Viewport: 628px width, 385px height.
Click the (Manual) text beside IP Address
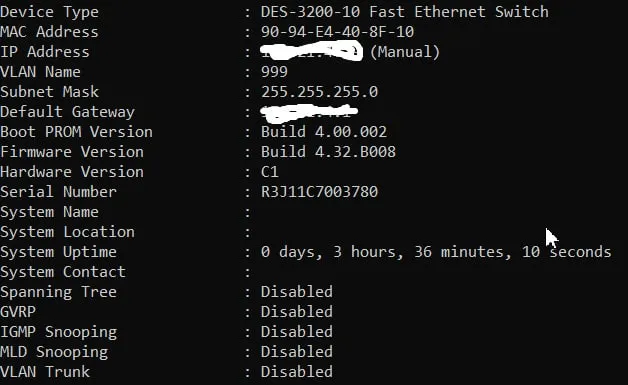tap(405, 52)
